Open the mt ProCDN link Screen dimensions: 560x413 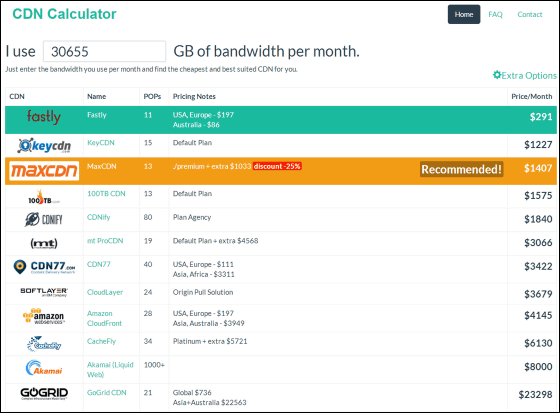tap(105, 241)
